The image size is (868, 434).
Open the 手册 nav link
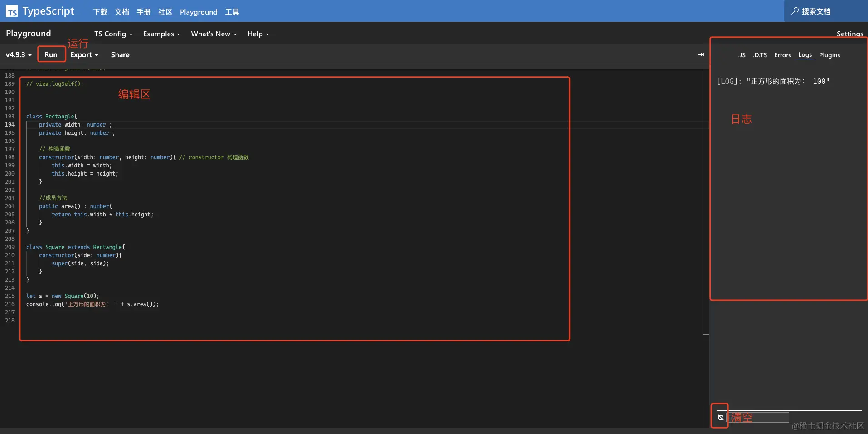pyautogui.click(x=144, y=12)
